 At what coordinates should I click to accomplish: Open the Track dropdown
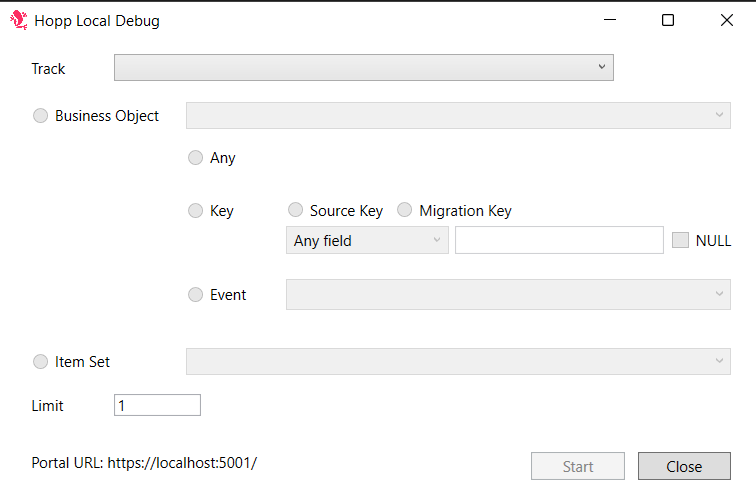point(363,67)
